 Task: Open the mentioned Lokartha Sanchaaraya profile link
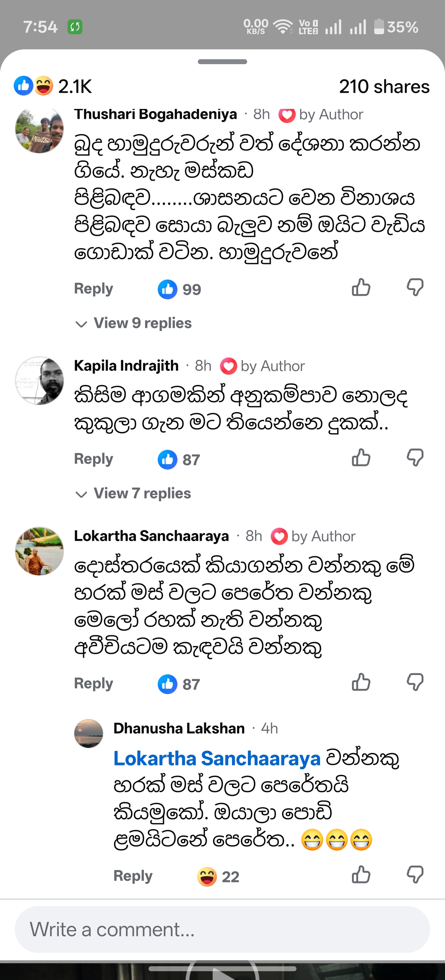[217, 759]
